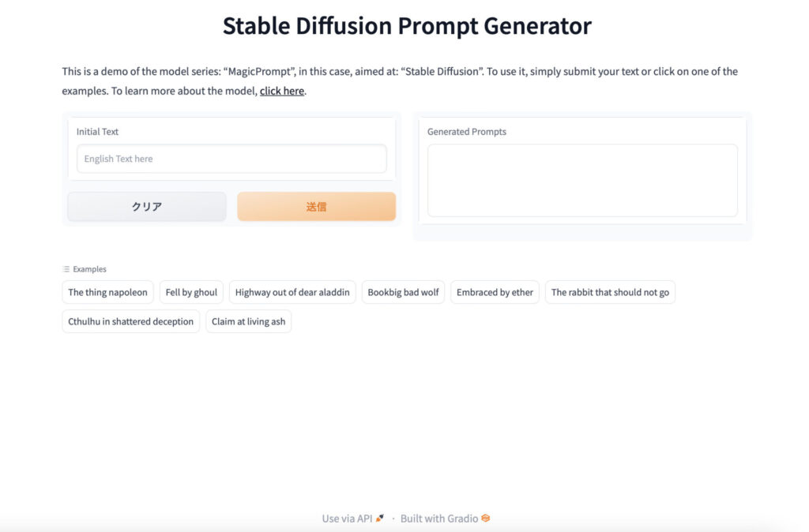Pick the "Claim at living ash" example

tap(248, 321)
